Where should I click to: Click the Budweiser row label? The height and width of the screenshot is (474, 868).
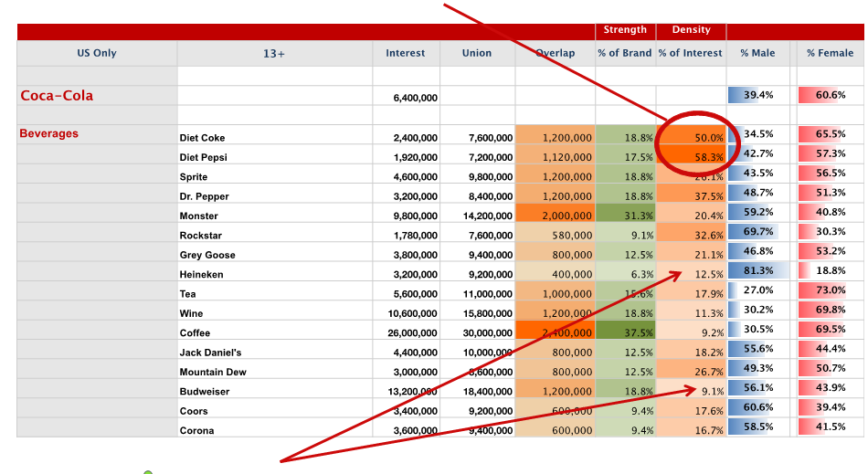pos(205,392)
